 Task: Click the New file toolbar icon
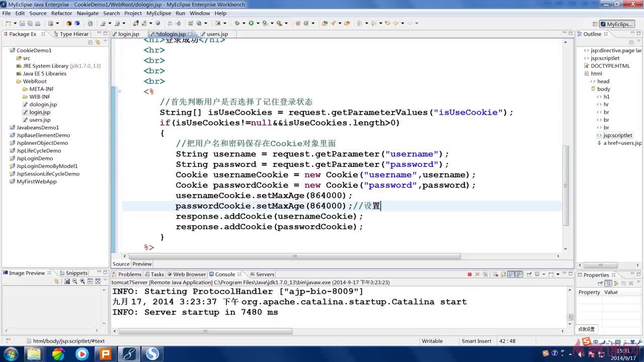[x=8, y=23]
